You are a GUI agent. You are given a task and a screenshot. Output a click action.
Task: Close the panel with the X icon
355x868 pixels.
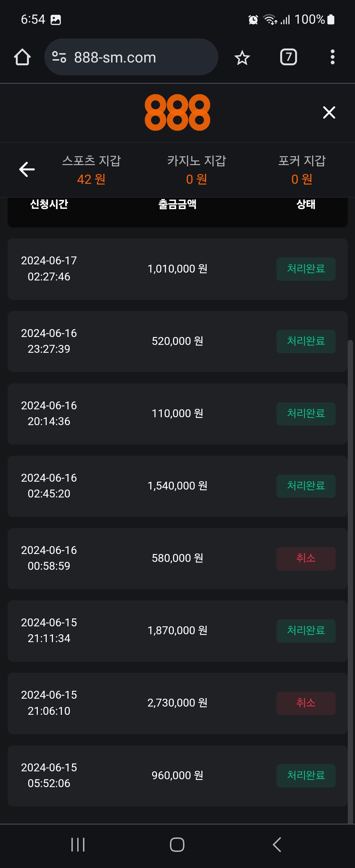pyautogui.click(x=329, y=112)
